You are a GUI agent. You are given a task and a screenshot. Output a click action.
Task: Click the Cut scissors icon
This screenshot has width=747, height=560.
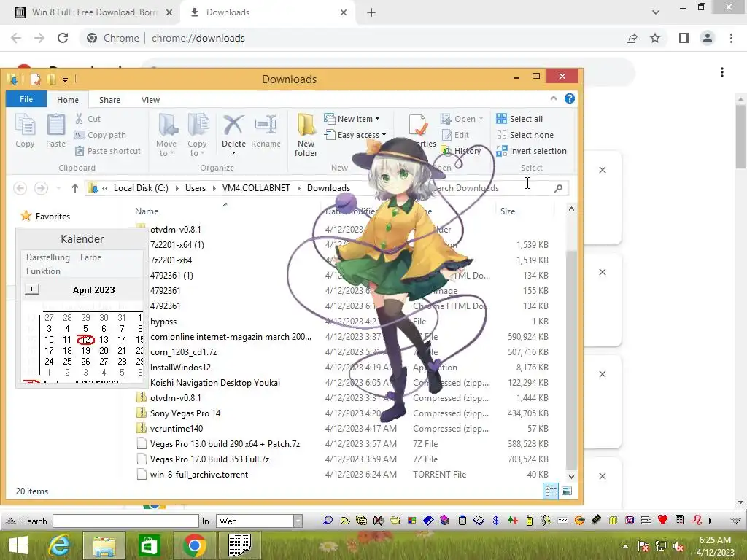click(x=79, y=119)
